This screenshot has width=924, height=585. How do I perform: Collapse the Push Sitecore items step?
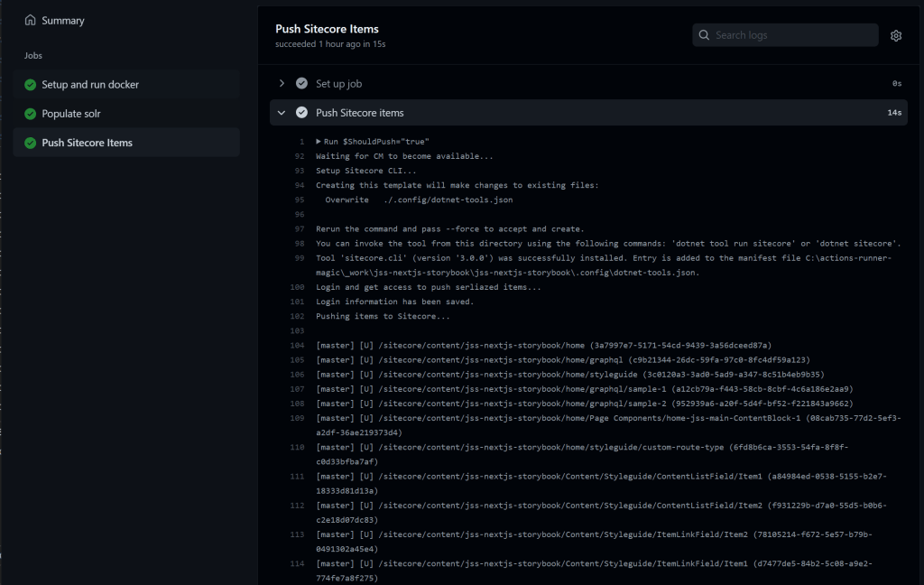click(x=282, y=113)
